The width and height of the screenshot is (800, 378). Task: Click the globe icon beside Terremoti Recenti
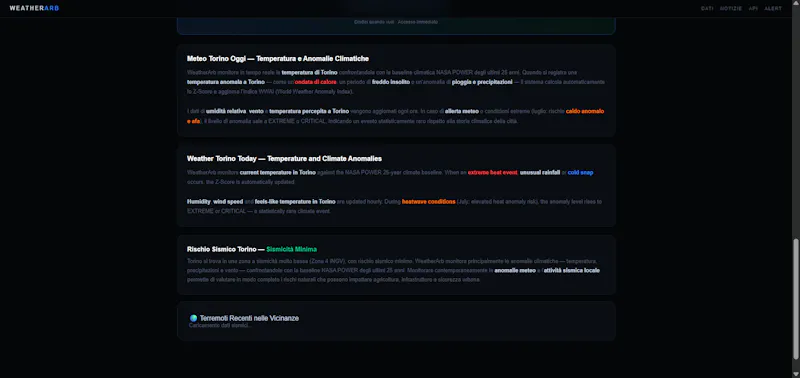(x=193, y=318)
